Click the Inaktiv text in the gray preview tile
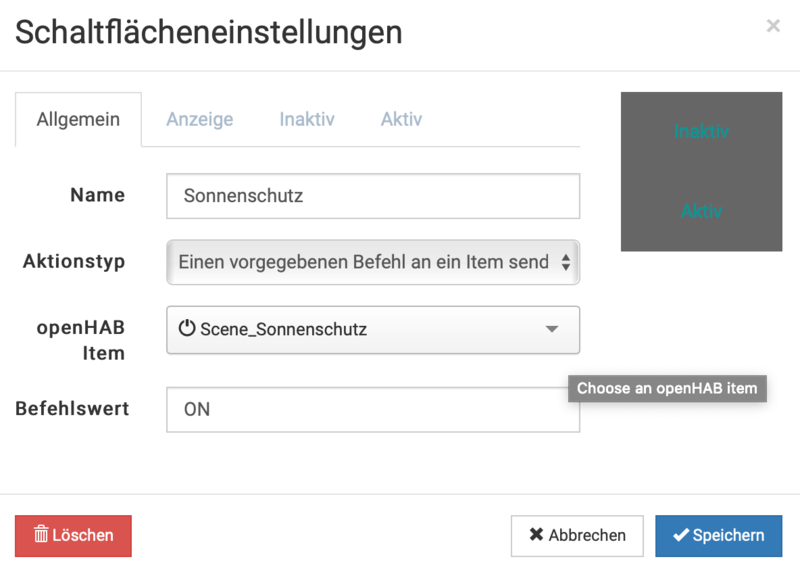This screenshot has height=576, width=800. [701, 131]
